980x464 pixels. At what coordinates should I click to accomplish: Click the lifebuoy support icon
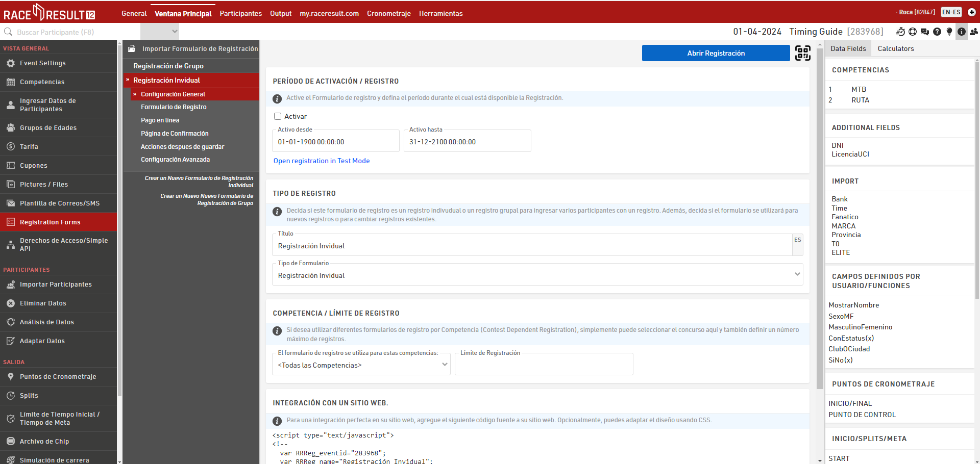click(x=913, y=32)
